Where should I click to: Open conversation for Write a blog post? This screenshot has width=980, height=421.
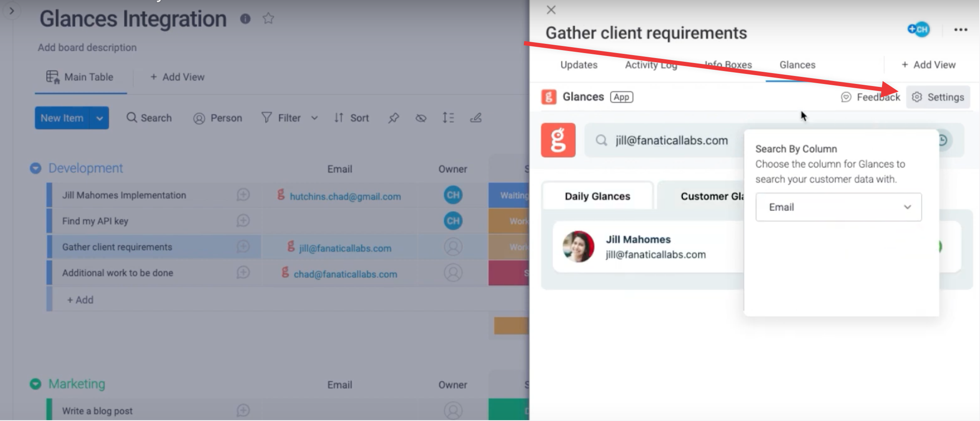tap(243, 411)
